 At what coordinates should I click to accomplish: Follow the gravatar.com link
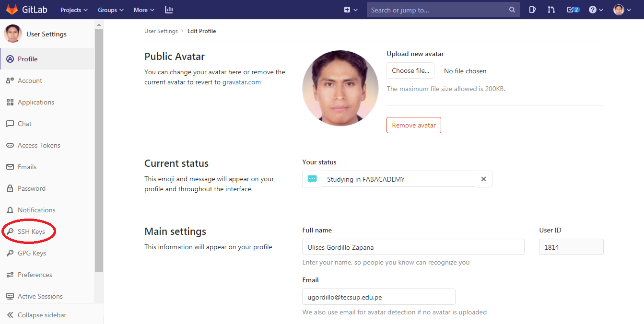[242, 82]
